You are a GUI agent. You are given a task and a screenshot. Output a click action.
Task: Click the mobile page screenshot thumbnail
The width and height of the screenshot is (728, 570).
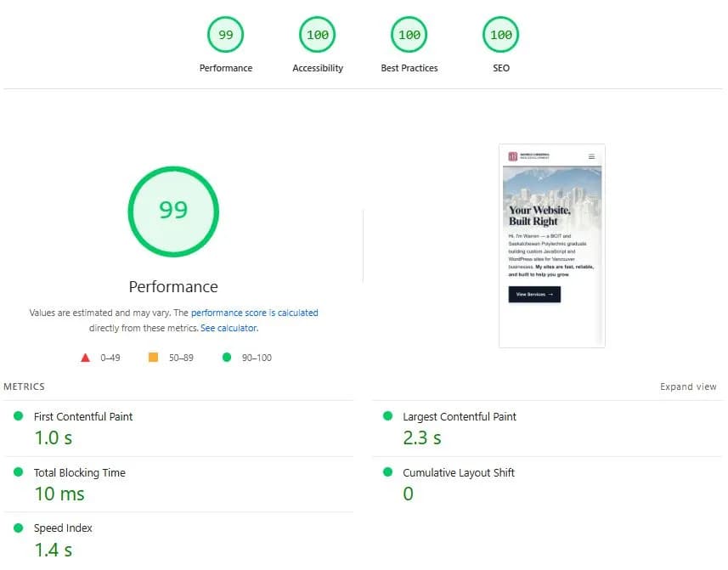tap(552, 245)
